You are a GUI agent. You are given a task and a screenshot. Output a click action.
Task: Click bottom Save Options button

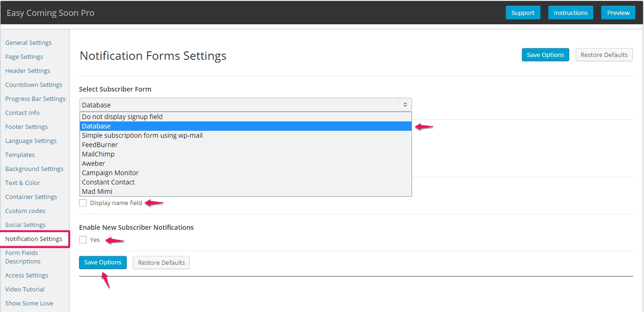(103, 262)
